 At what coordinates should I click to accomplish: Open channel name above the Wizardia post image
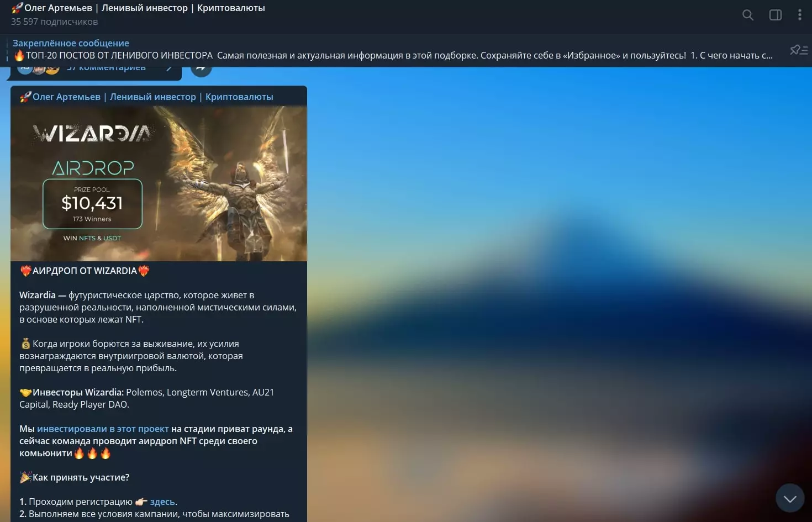146,97
